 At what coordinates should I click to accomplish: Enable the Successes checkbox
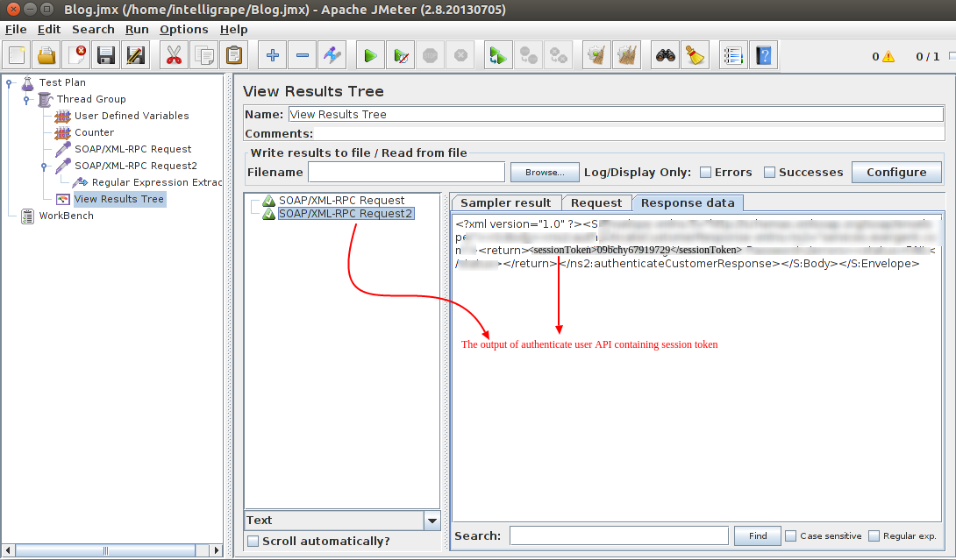(x=769, y=173)
